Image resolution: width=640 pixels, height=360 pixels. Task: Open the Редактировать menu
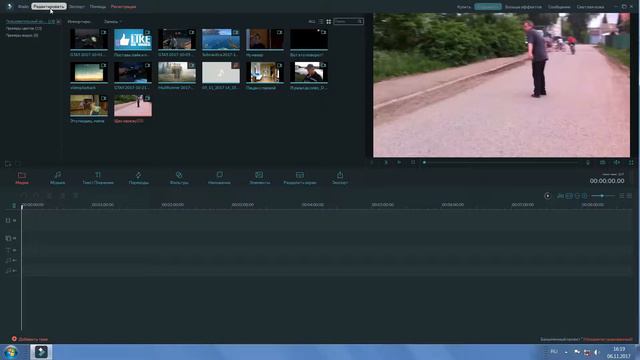coord(49,7)
